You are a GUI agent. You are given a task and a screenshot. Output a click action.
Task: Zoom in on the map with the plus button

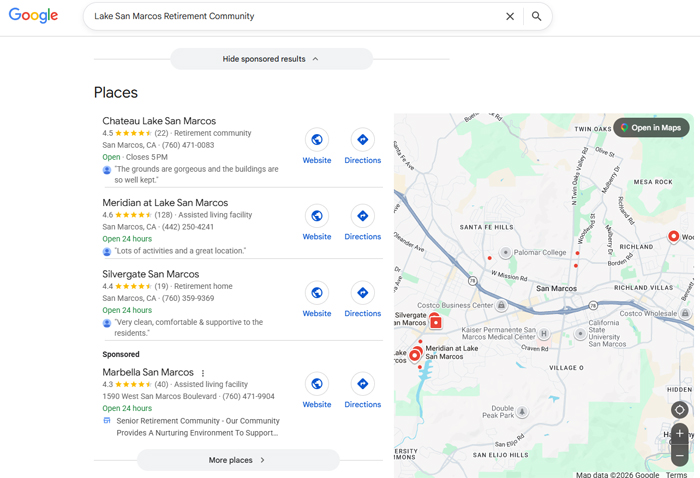(679, 433)
